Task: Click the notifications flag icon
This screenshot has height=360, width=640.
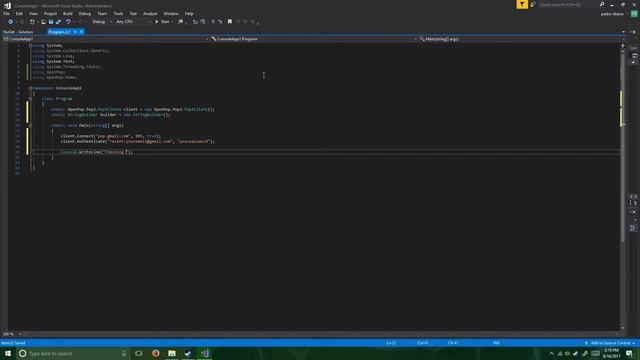Action: click(522, 4)
